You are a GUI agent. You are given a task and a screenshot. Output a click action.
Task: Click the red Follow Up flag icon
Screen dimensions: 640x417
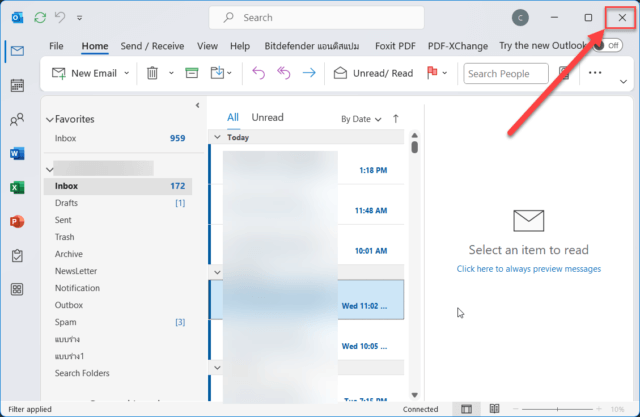pos(432,73)
